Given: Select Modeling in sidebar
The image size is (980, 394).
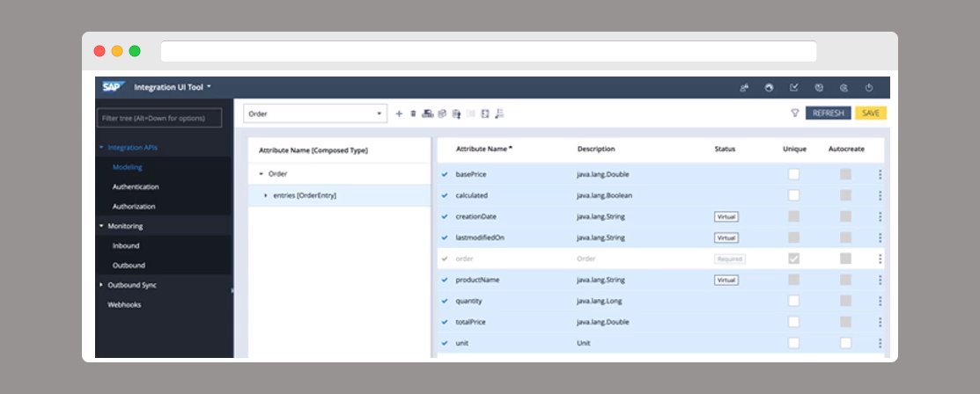Looking at the screenshot, I should 128,167.
